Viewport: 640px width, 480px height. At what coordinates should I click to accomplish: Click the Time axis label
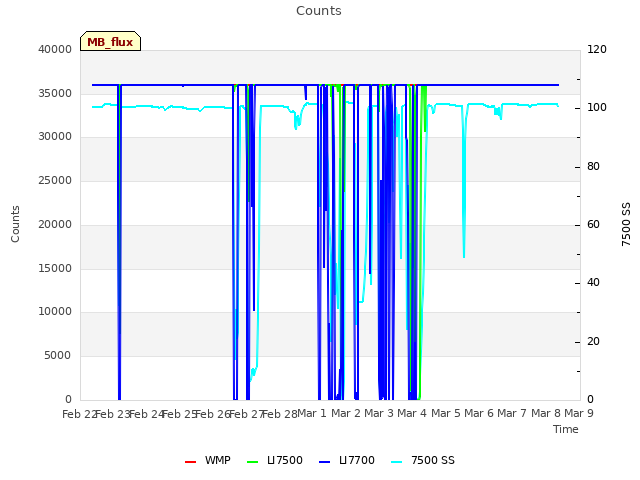[566, 429]
